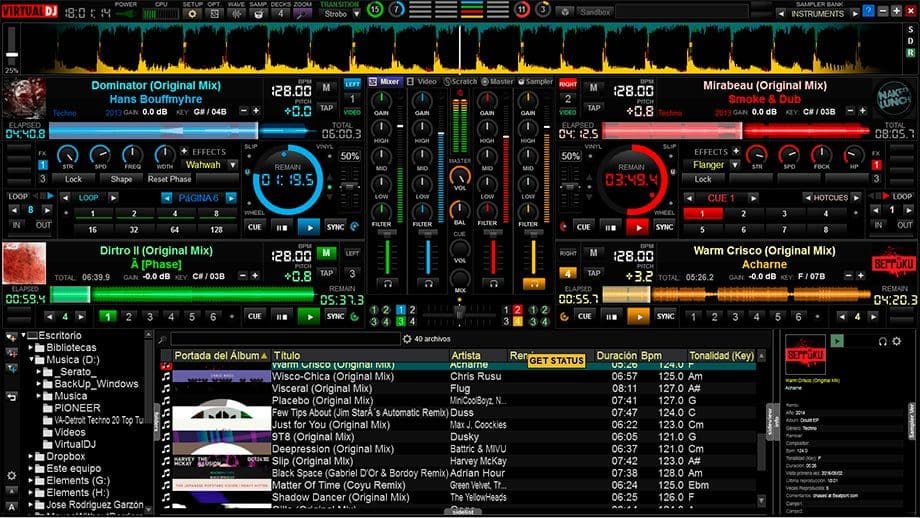Go to next sampler bank after INSTRUMENTS
Image resolution: width=920 pixels, height=518 pixels.
[x=855, y=13]
